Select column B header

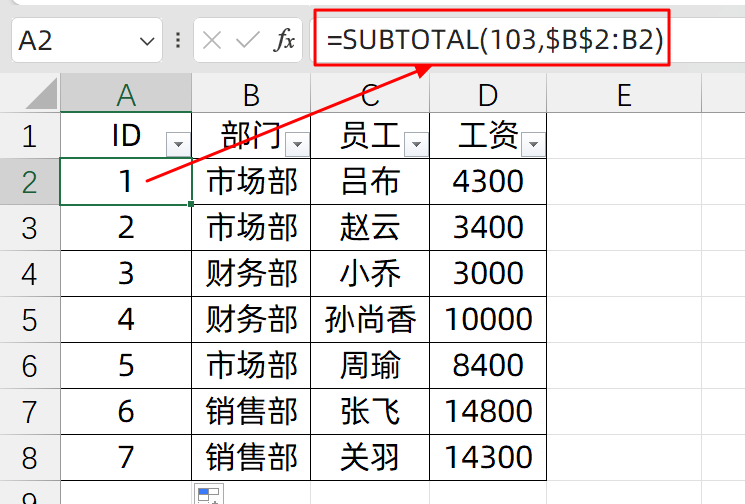(251, 94)
